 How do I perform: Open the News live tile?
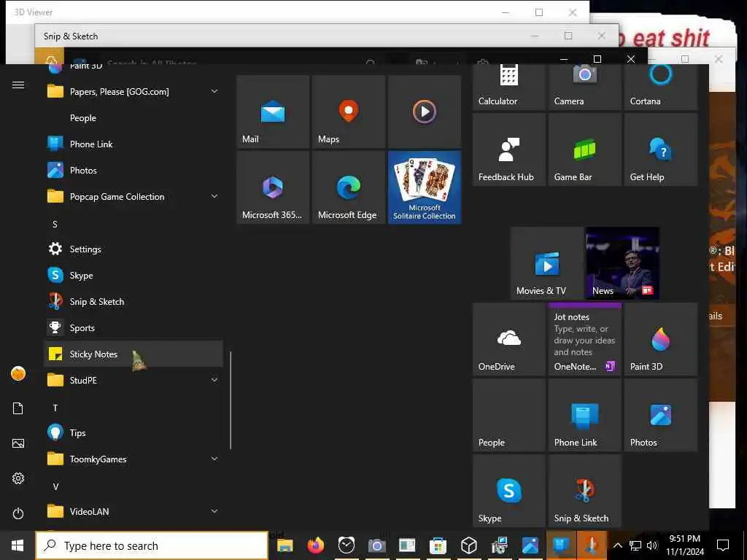click(x=622, y=262)
